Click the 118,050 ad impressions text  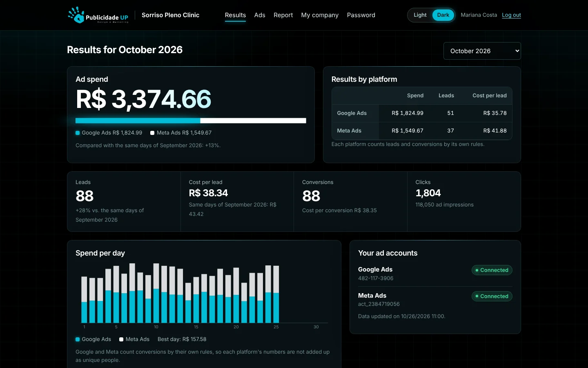click(x=444, y=205)
